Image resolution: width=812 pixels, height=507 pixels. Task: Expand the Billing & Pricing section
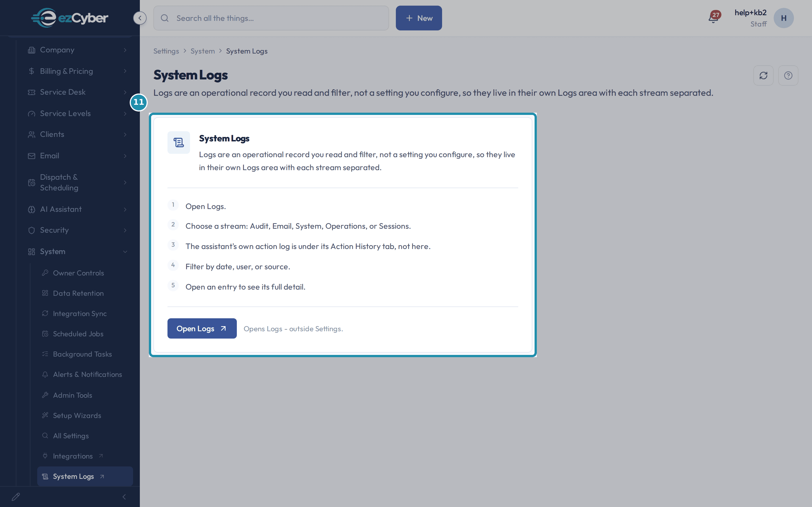(78, 71)
